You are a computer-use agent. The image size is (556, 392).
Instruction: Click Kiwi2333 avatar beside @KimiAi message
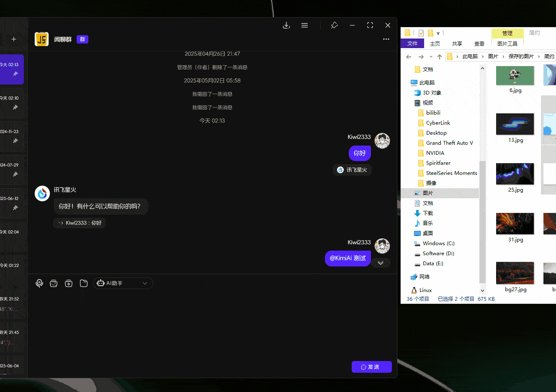click(x=382, y=246)
